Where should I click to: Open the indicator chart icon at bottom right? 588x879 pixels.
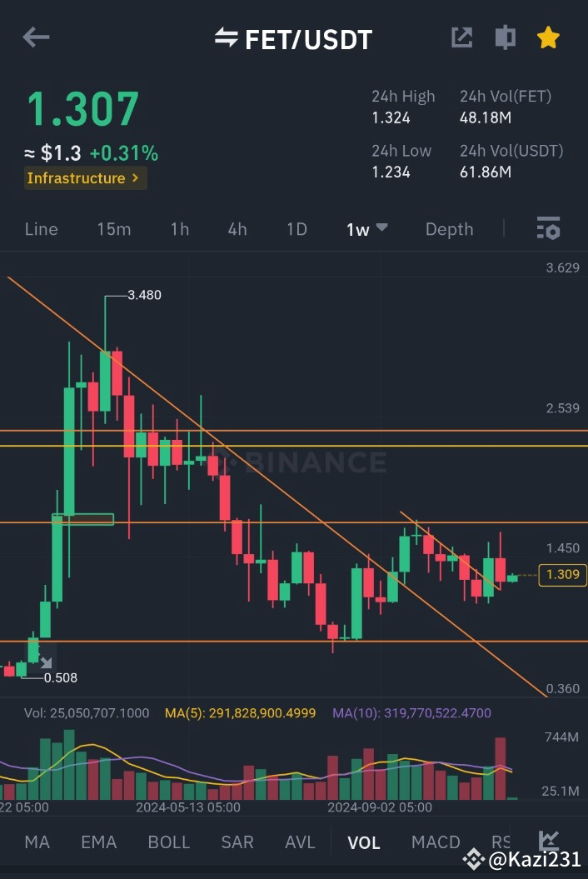548,841
